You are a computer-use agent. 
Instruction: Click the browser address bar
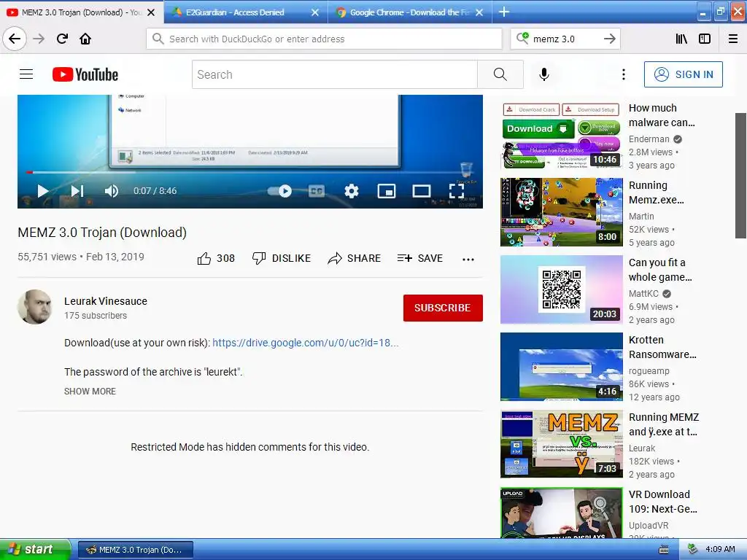(x=324, y=39)
